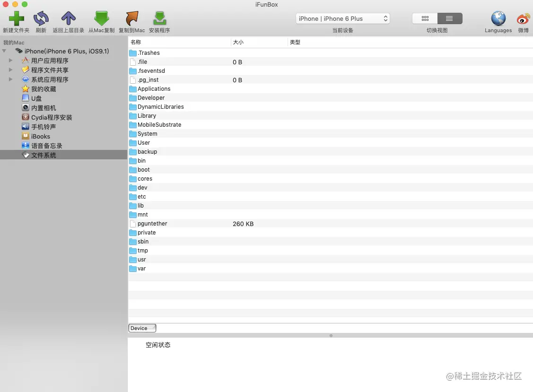Click 安装程序 install icon

pyautogui.click(x=159, y=18)
